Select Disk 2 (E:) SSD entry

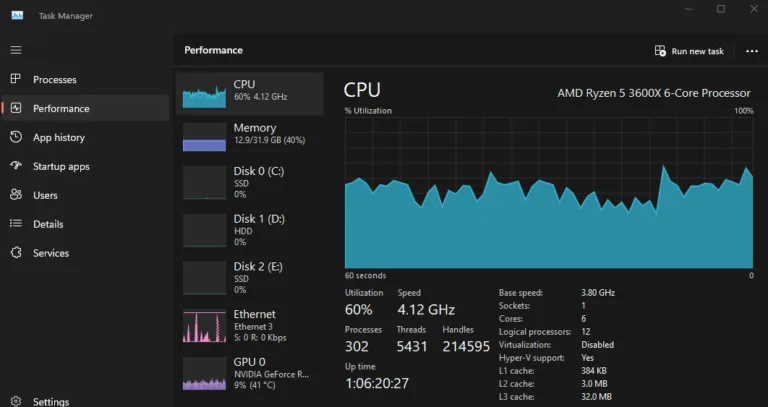pyautogui.click(x=249, y=278)
